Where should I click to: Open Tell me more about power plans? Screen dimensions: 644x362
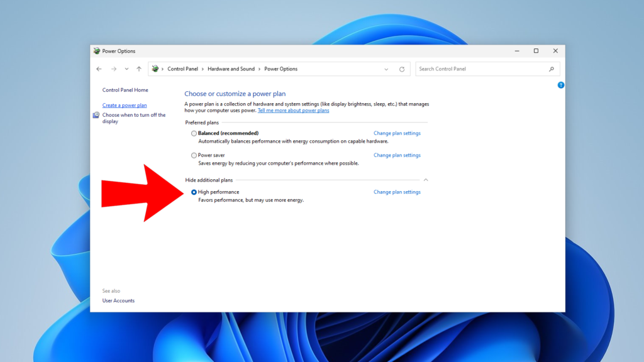click(293, 111)
